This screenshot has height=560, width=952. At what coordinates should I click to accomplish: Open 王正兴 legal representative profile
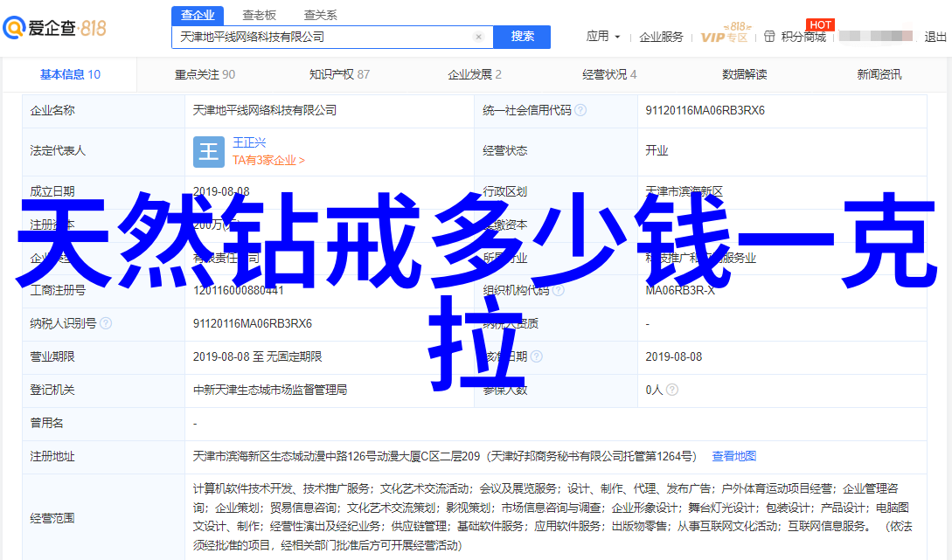click(x=249, y=142)
